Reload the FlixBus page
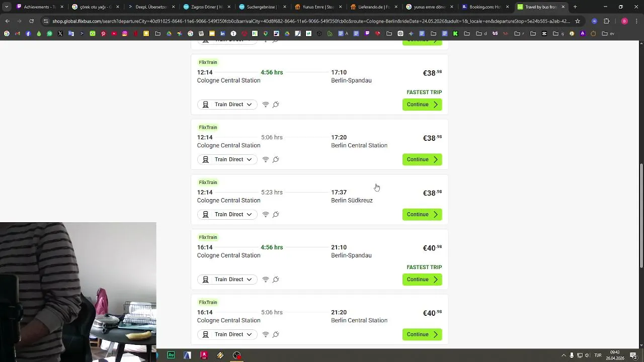 pos(31,21)
